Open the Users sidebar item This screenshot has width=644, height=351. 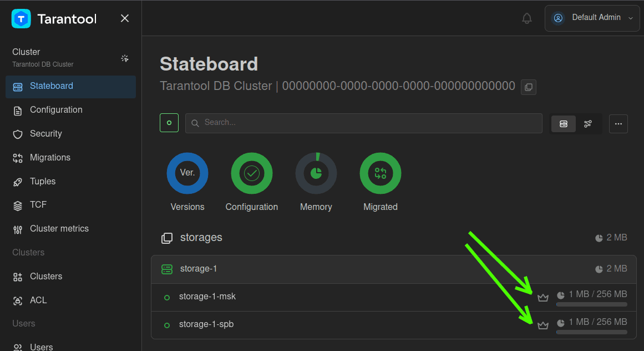[x=70, y=347]
